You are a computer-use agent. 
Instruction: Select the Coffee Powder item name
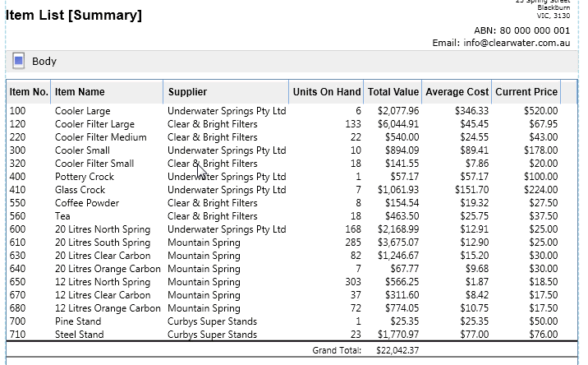[x=86, y=203]
